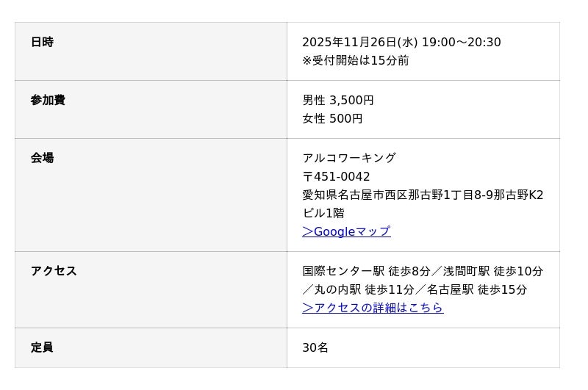Click the address line starting 愛知県名古屋市西区
Screen dimensions: 588x390
coord(423,195)
